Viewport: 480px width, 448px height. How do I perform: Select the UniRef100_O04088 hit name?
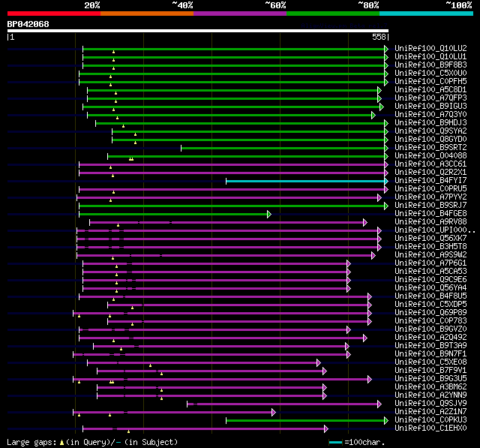click(430, 156)
